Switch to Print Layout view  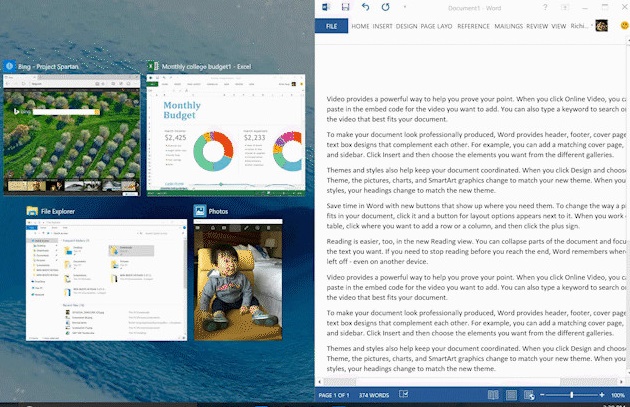pyautogui.click(x=511, y=395)
